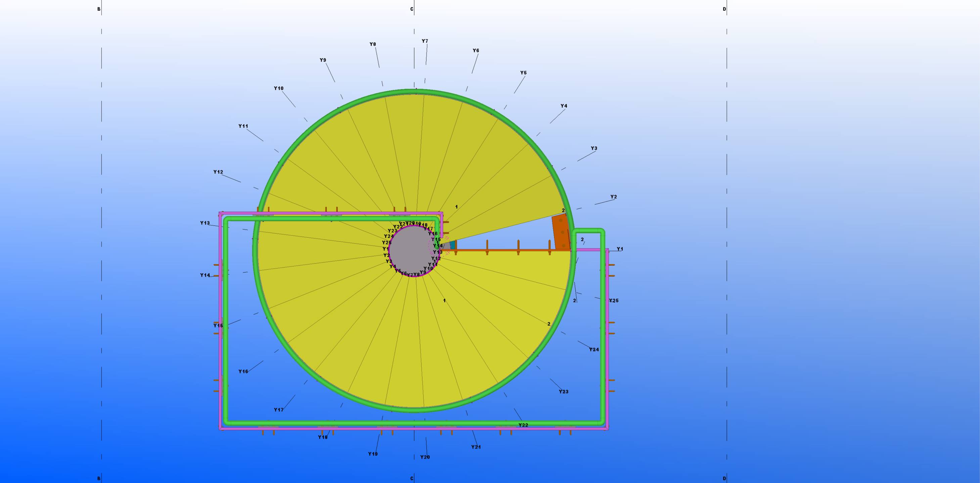
Task: Click the outer Y16 grid label lower left
Action: [x=243, y=371]
